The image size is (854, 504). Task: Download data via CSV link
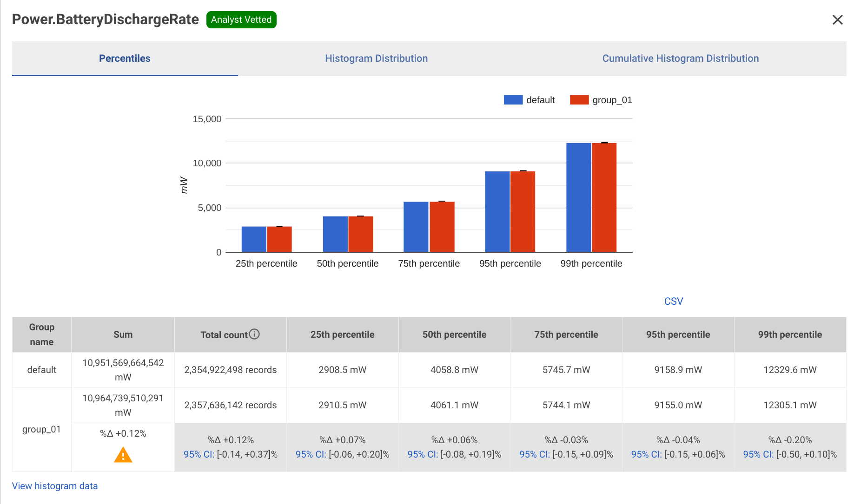[673, 301]
